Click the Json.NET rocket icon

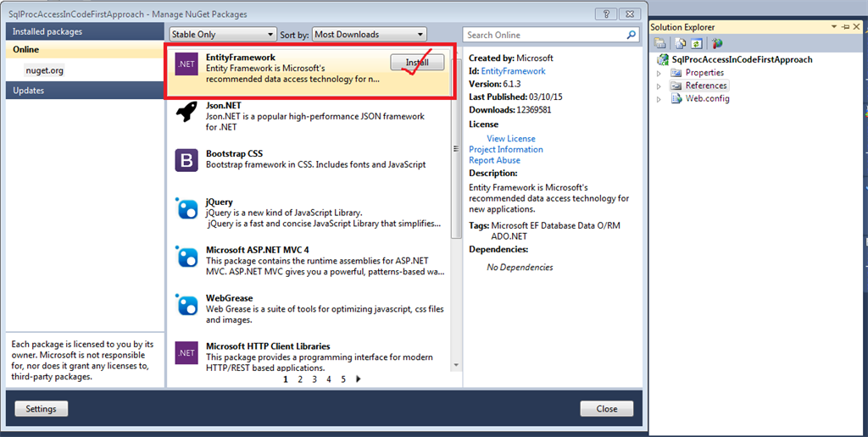pyautogui.click(x=186, y=112)
